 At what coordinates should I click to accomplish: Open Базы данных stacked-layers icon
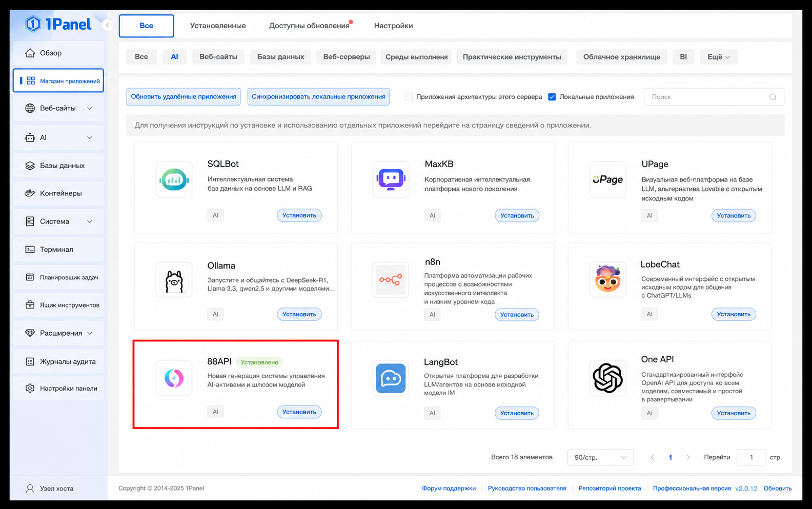click(x=30, y=166)
